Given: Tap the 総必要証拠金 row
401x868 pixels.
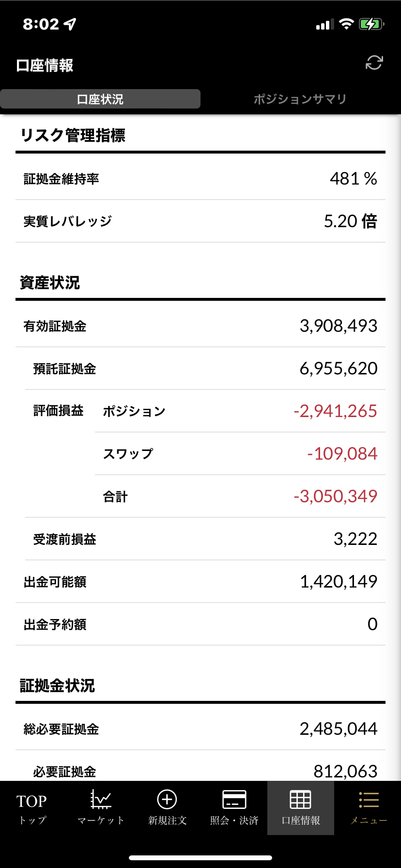Looking at the screenshot, I should point(200,729).
